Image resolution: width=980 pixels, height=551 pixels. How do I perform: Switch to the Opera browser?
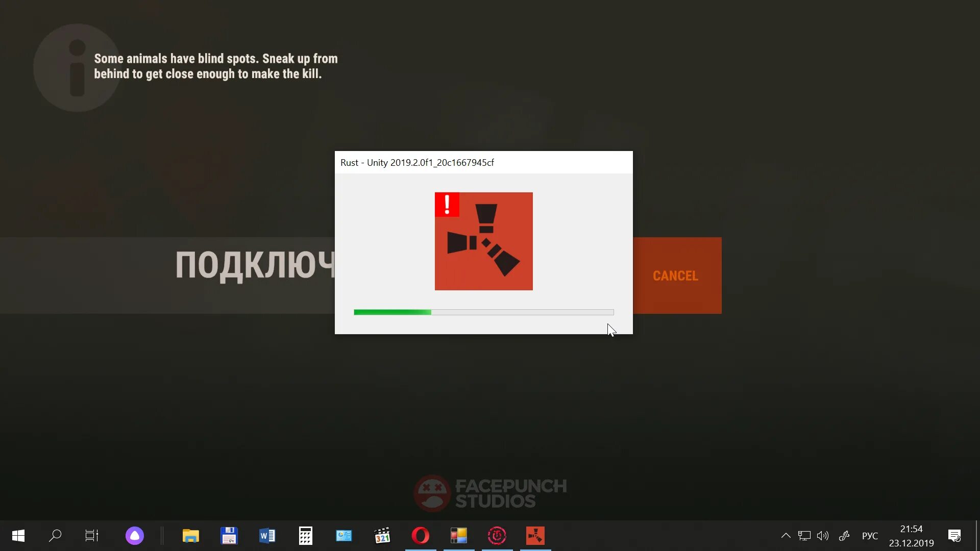click(x=420, y=536)
